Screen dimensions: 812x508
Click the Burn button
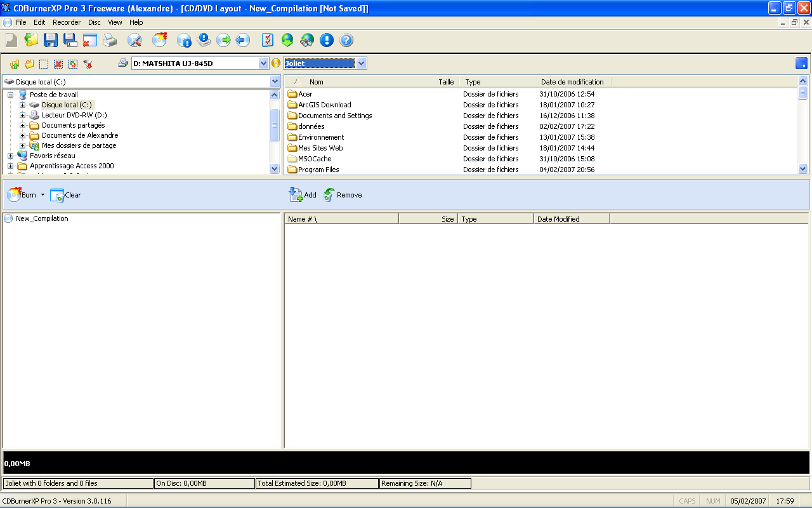pyautogui.click(x=22, y=195)
